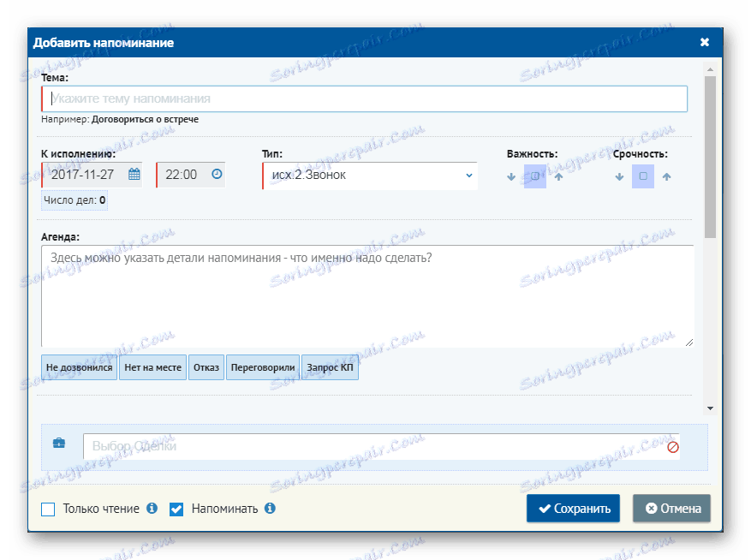
Task: Click the example text Договориться о встрече
Action: [x=145, y=119]
